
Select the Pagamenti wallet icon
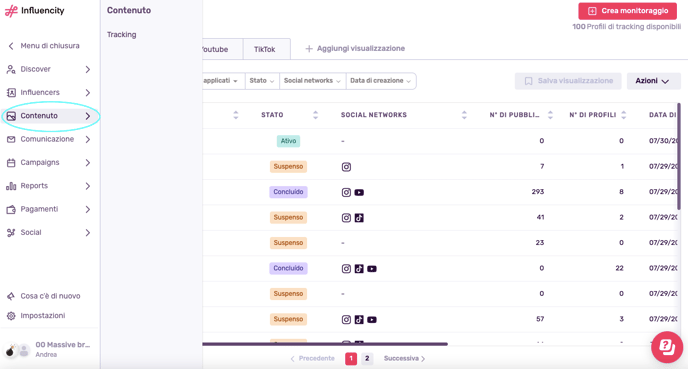point(11,209)
